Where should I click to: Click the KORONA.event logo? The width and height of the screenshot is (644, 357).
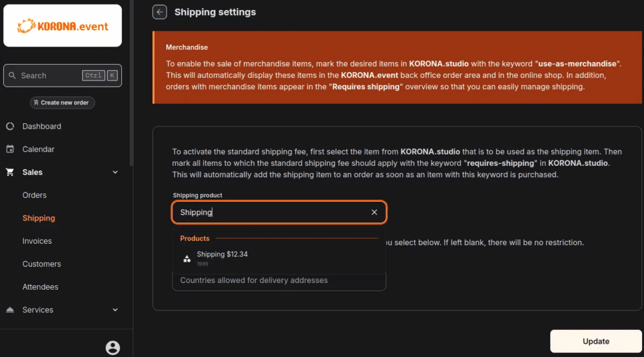point(62,26)
